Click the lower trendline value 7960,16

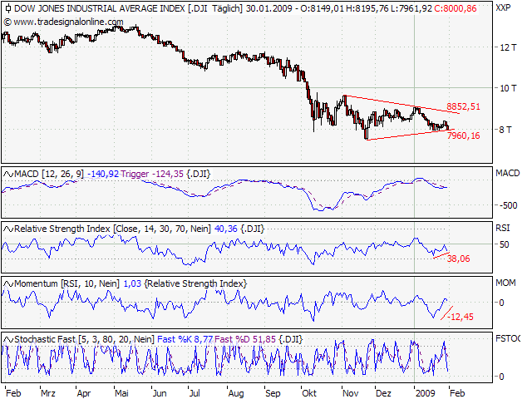(x=464, y=136)
